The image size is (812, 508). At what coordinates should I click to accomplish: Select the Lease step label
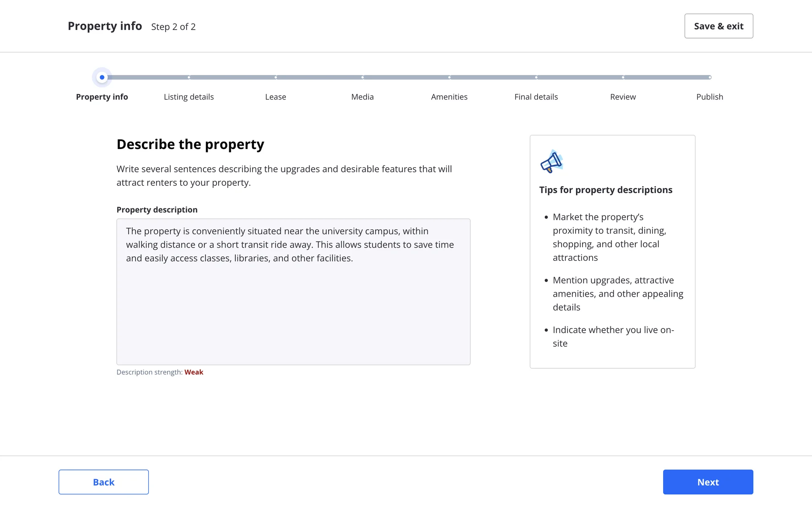click(x=275, y=97)
